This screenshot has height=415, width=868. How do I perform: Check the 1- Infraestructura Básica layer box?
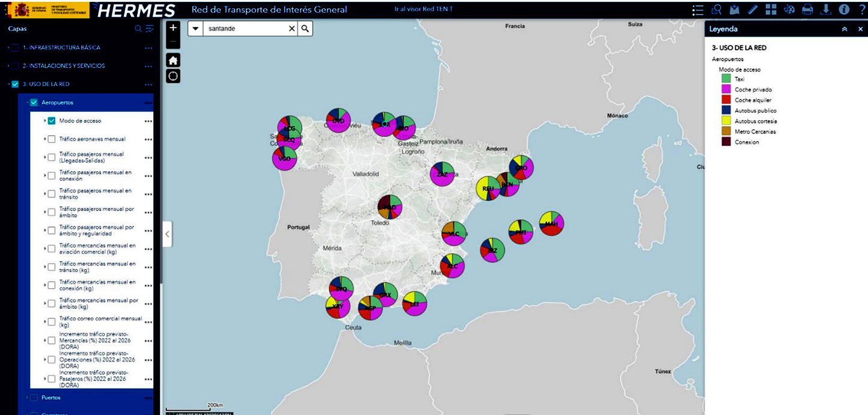pos(15,47)
